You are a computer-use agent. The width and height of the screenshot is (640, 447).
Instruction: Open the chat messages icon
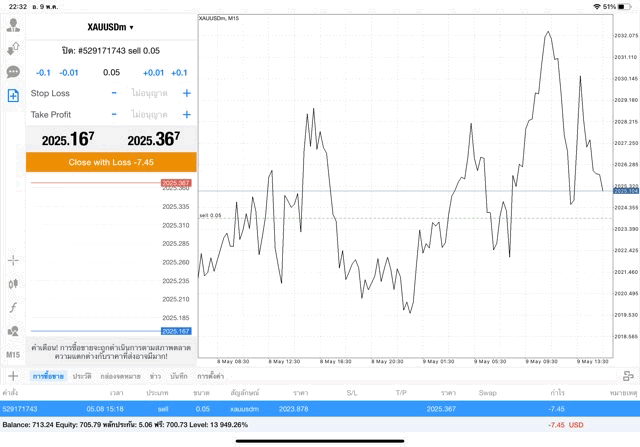13,72
